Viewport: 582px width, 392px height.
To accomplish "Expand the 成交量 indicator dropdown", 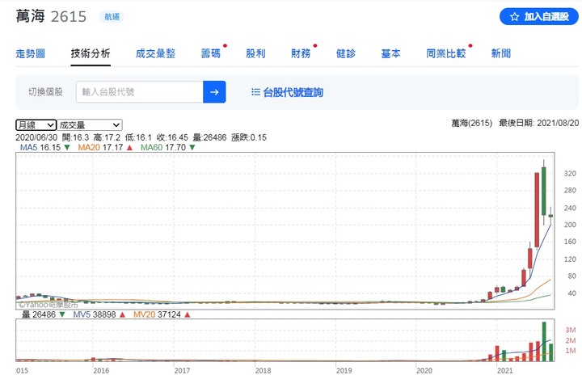I will pos(90,125).
